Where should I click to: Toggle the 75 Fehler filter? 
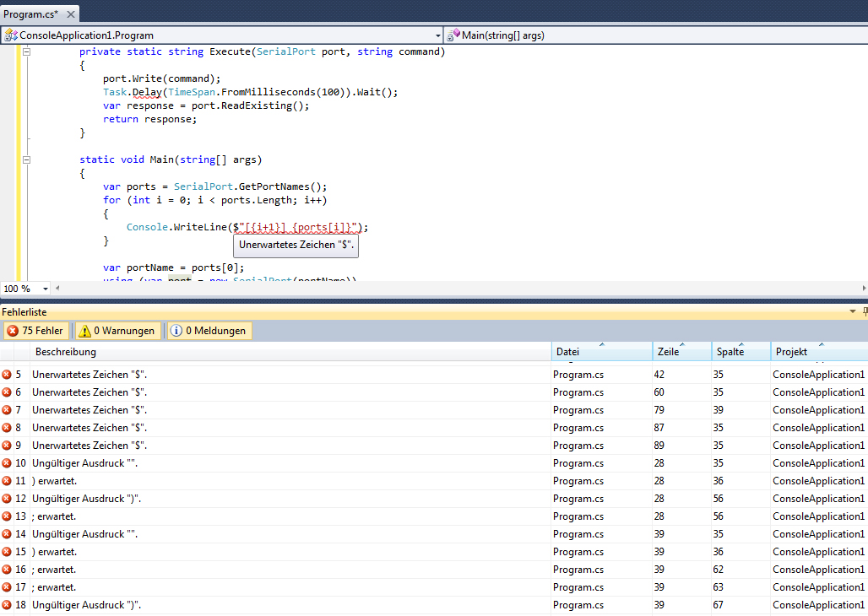36,331
